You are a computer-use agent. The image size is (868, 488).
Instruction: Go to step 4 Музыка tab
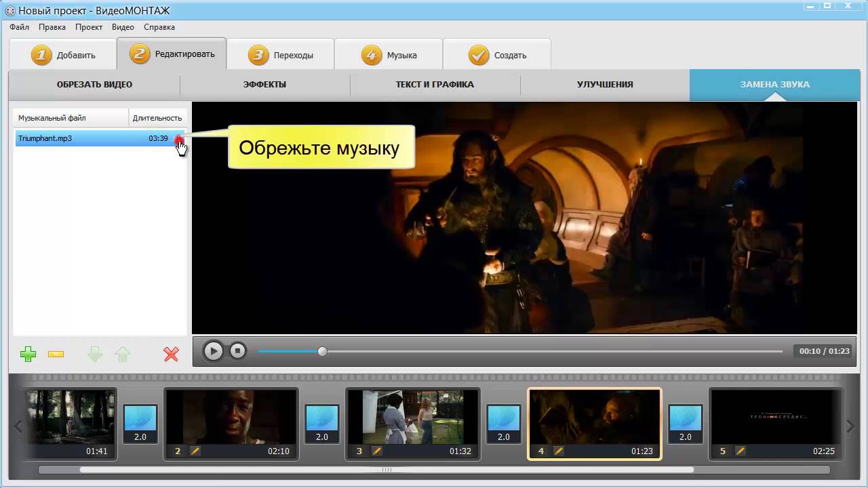pos(389,55)
